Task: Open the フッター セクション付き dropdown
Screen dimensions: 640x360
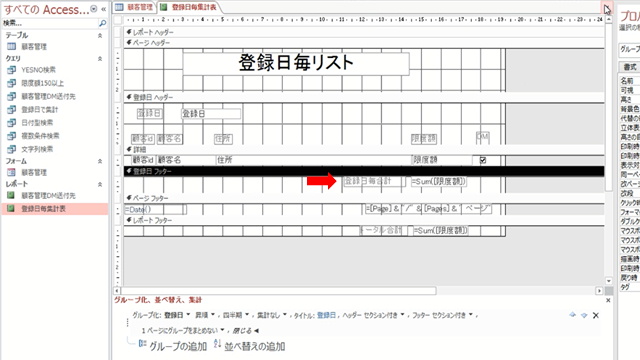Action: [x=442, y=315]
